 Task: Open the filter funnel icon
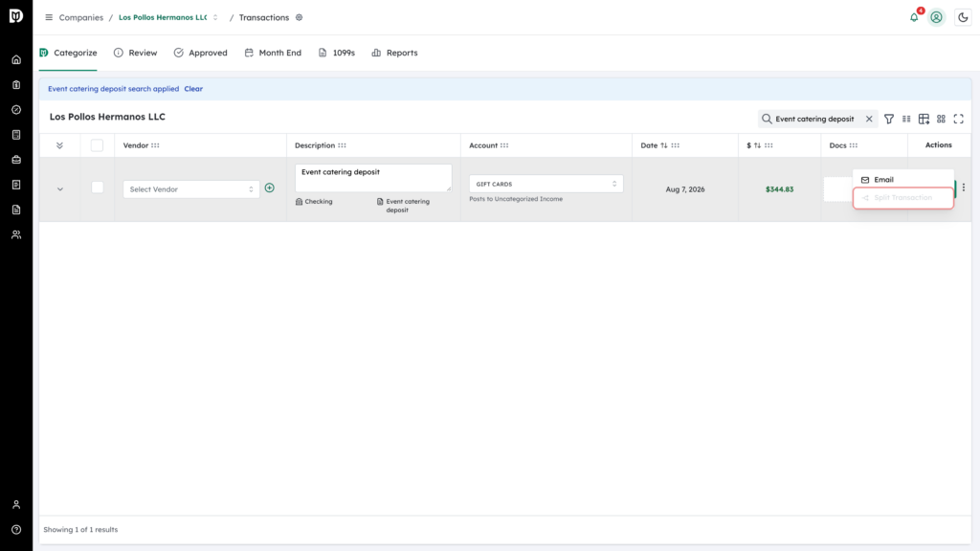pyautogui.click(x=889, y=119)
